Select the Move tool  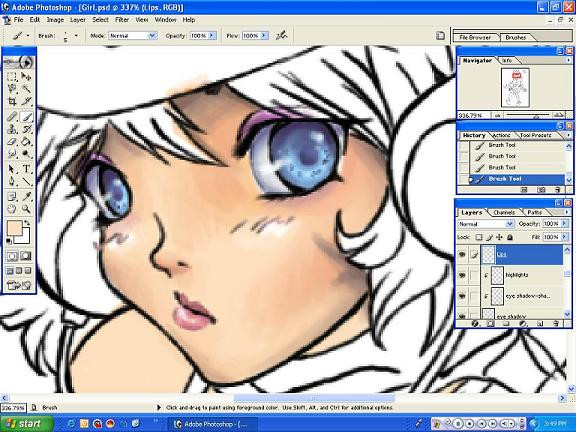tap(26, 76)
